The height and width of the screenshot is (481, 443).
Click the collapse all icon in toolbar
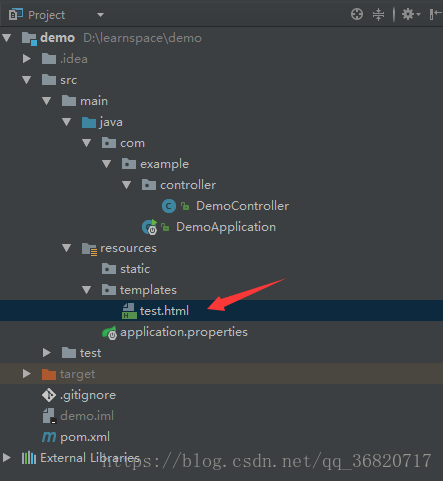click(378, 14)
